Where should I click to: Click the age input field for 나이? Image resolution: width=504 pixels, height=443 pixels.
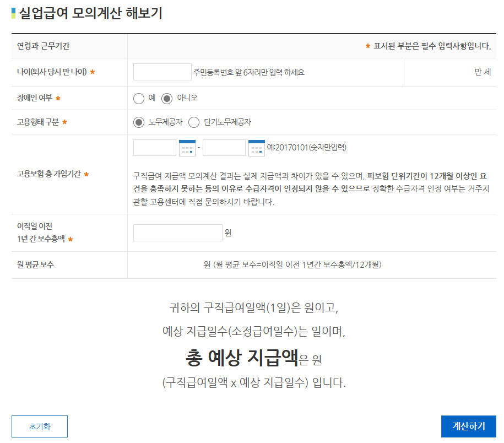click(162, 72)
